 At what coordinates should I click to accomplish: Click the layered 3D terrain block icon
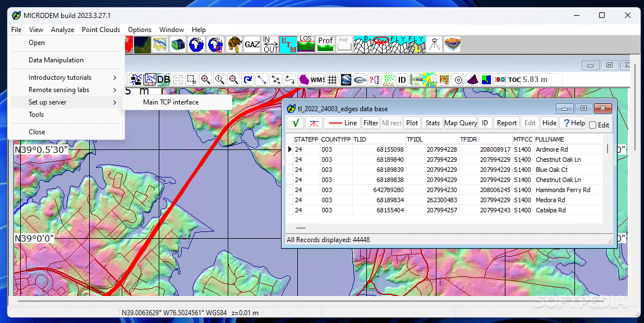(x=452, y=44)
